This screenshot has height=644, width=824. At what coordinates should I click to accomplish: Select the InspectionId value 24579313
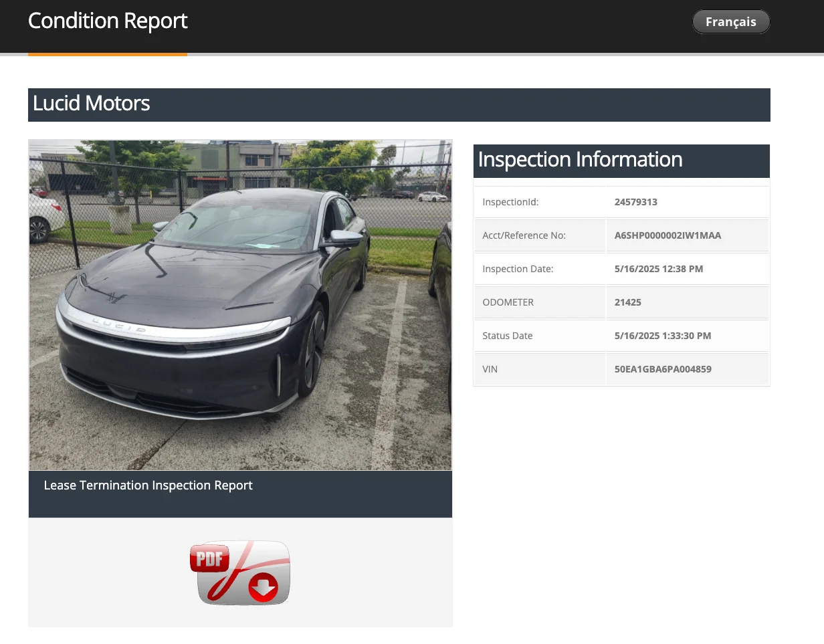636,202
